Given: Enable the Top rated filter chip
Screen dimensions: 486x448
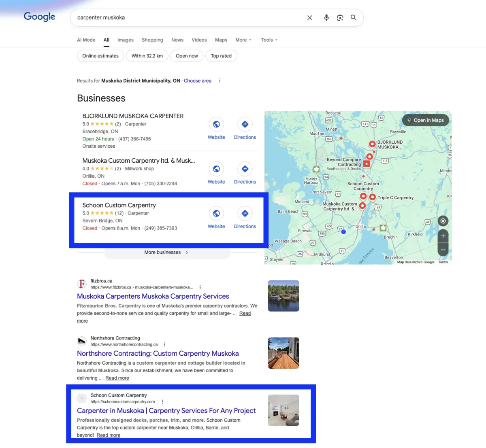Looking at the screenshot, I should pyautogui.click(x=221, y=56).
